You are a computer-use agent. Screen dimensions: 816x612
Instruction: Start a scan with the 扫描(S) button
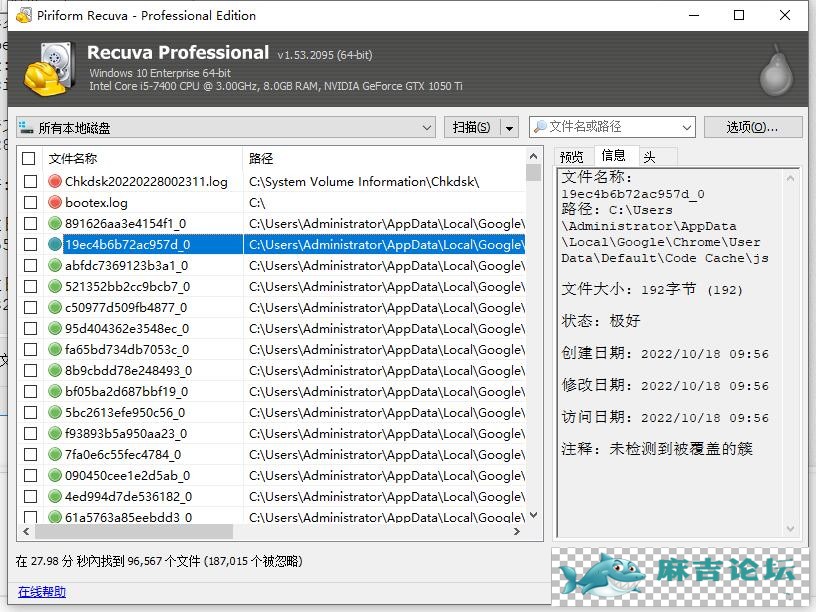(472, 128)
